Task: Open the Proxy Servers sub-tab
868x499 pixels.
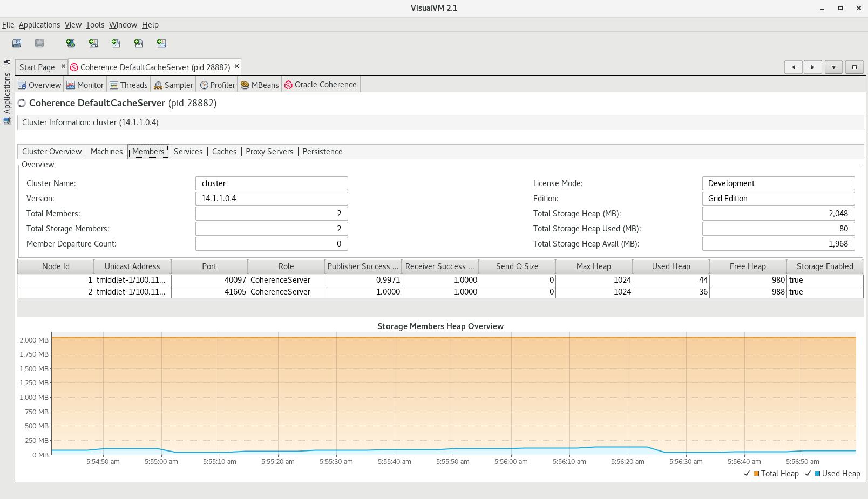Action: (x=269, y=152)
